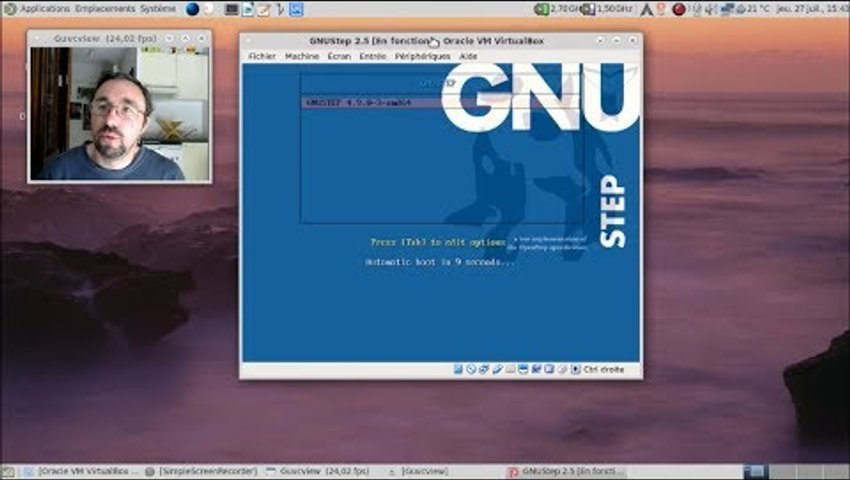The height and width of the screenshot is (480, 850).
Task: Click the Guvcview webcam preview image
Action: [119, 113]
